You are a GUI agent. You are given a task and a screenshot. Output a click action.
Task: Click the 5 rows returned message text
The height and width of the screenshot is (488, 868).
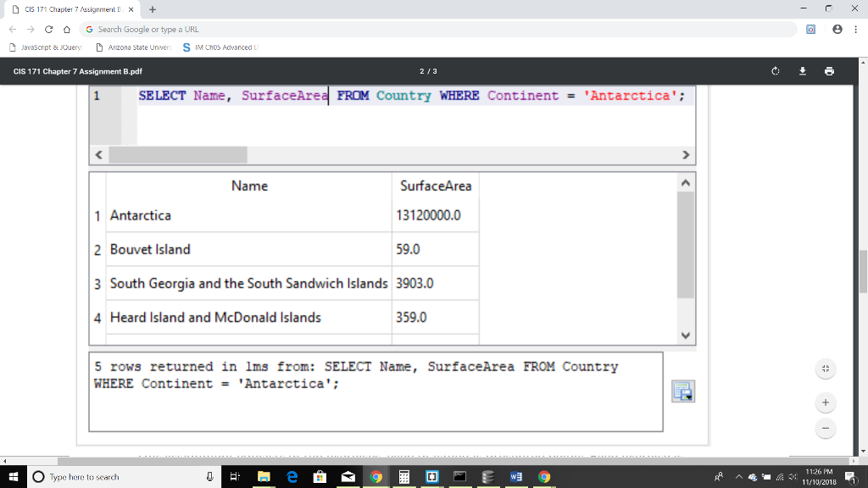pyautogui.click(x=356, y=375)
